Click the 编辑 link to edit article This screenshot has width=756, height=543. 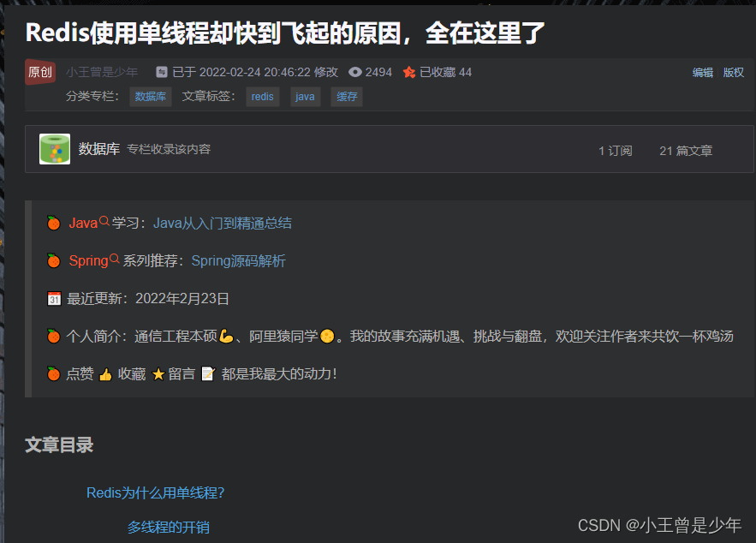(x=703, y=73)
